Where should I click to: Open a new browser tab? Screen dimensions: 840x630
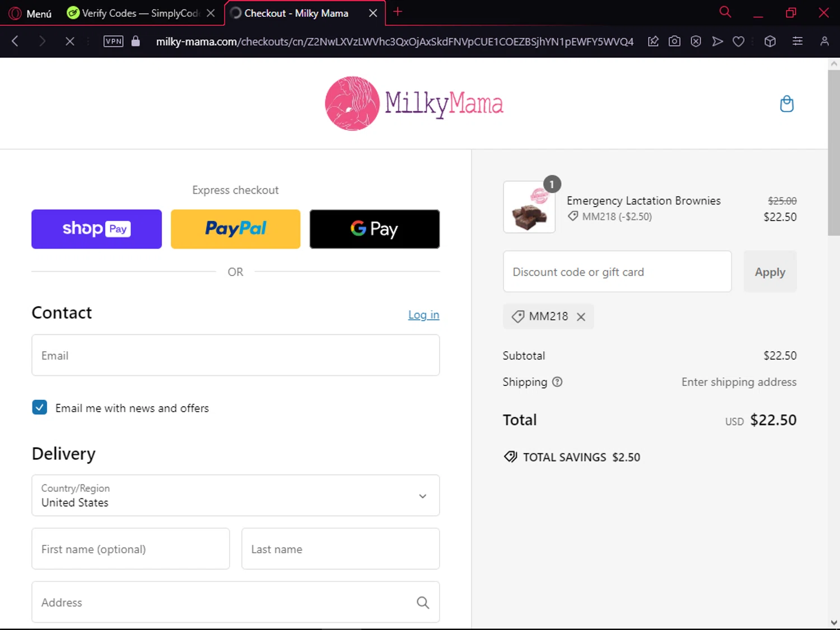pyautogui.click(x=398, y=12)
